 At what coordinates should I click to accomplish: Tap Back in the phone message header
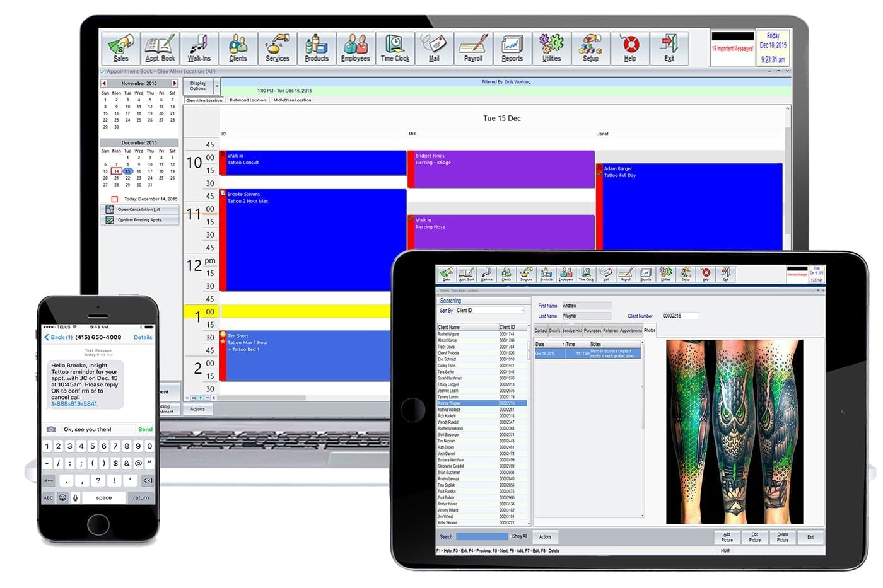click(58, 337)
